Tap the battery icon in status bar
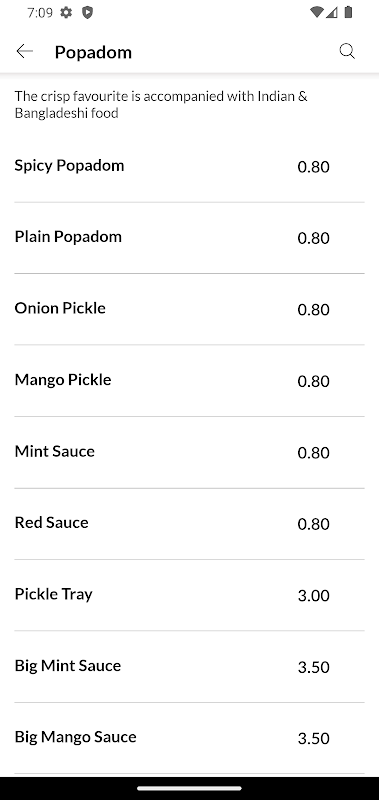The height and width of the screenshot is (800, 379). [x=348, y=12]
